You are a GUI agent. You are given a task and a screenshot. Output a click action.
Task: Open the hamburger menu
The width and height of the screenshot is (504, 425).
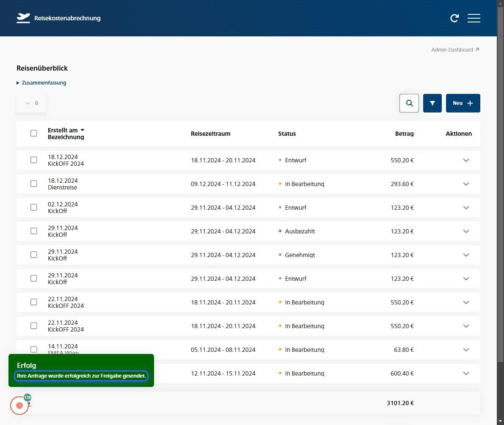tap(474, 18)
